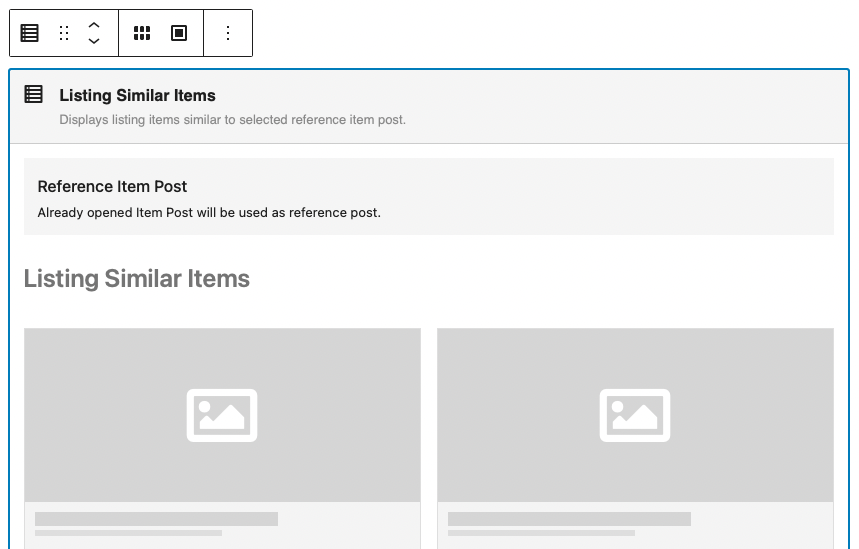Click the large Listing Similar Items heading
Screen dimensions: 859x549
(x=136, y=278)
